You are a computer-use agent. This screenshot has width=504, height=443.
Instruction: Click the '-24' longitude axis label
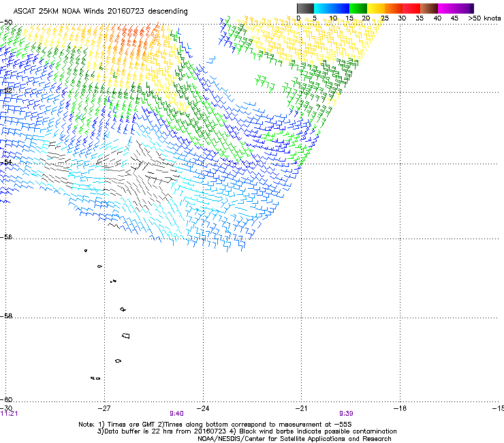203,408
